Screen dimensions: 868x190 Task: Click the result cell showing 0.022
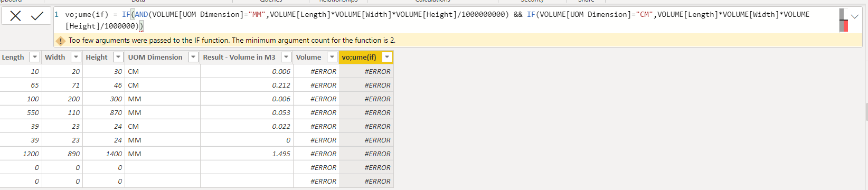[247, 126]
